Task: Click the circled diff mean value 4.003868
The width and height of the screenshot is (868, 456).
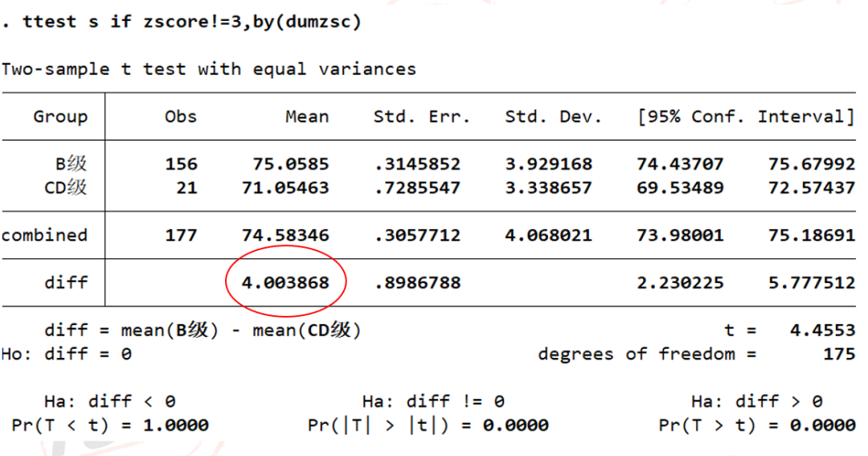Action: pyautogui.click(x=285, y=282)
